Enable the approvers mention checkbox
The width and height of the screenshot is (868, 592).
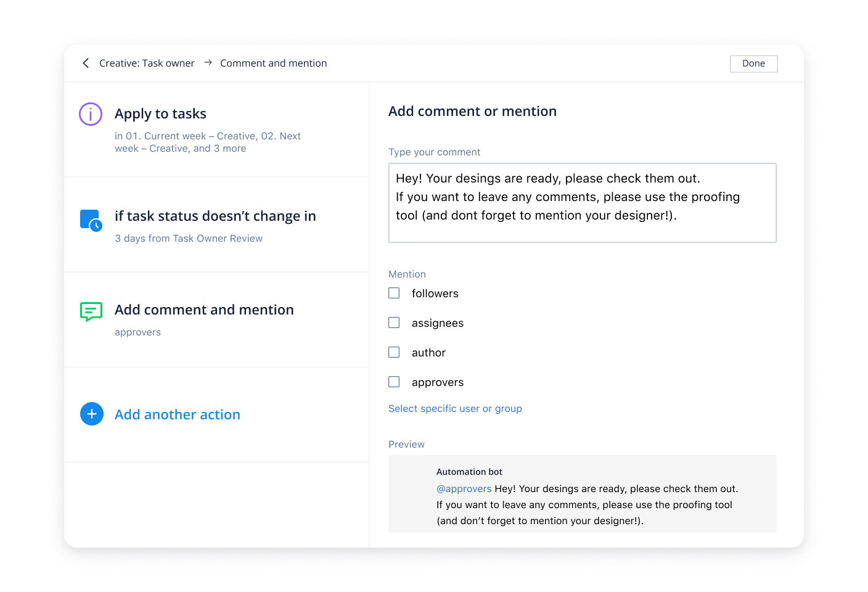[394, 382]
